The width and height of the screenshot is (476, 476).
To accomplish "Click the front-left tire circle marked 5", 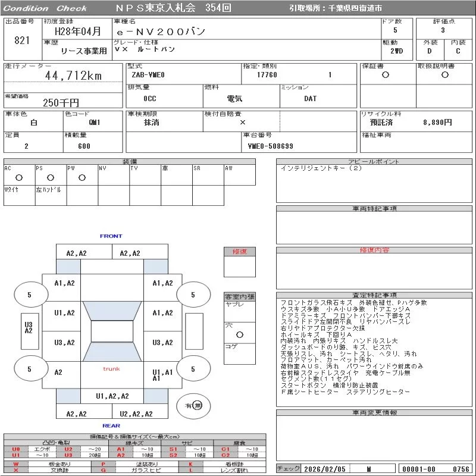I will (29, 295).
